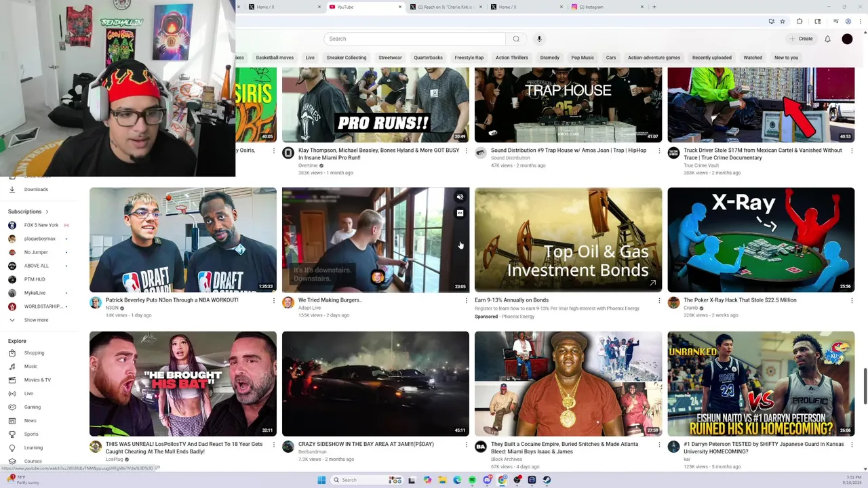This screenshot has width=868, height=488.
Task: Click the Create button
Action: (x=801, y=39)
